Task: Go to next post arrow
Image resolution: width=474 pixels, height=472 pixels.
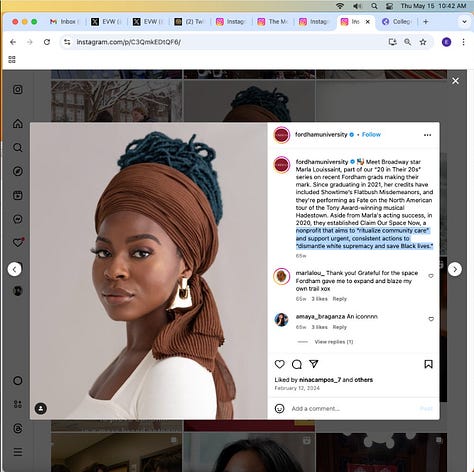Action: coord(455,269)
